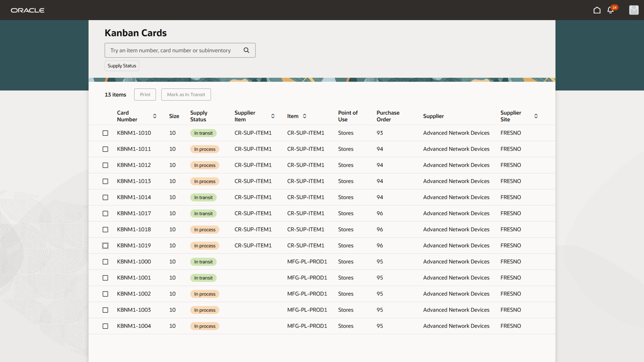
Task: Sort by Card Number using its sort icon
Action: pos(154,116)
